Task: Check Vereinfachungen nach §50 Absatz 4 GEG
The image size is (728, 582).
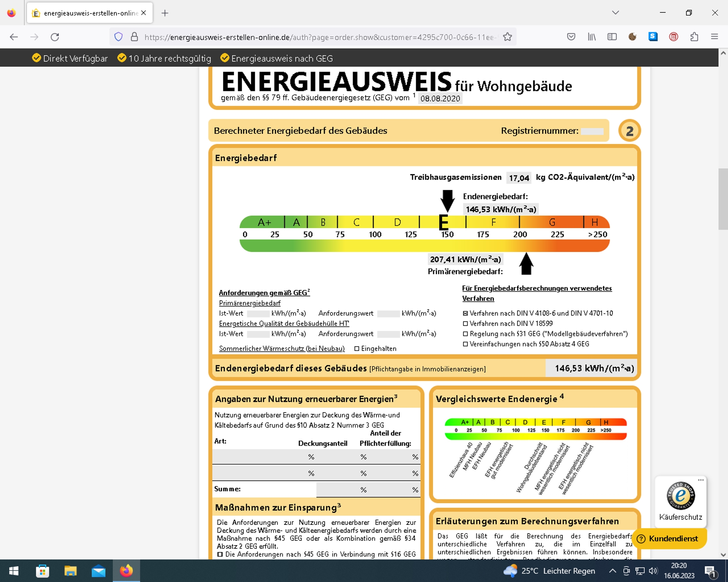Action: tap(465, 344)
